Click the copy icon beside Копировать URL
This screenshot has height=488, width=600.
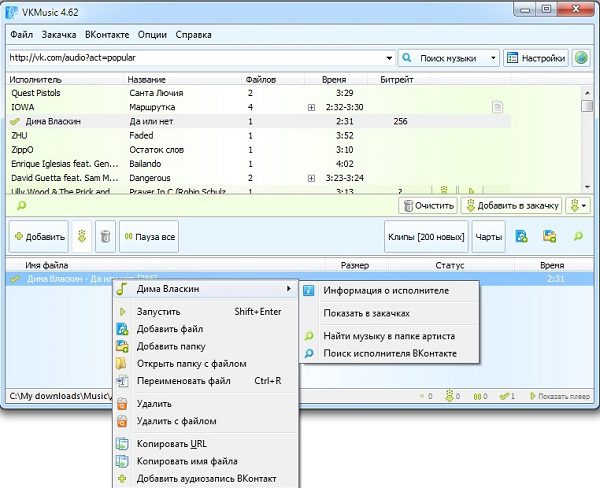pyautogui.click(x=122, y=444)
